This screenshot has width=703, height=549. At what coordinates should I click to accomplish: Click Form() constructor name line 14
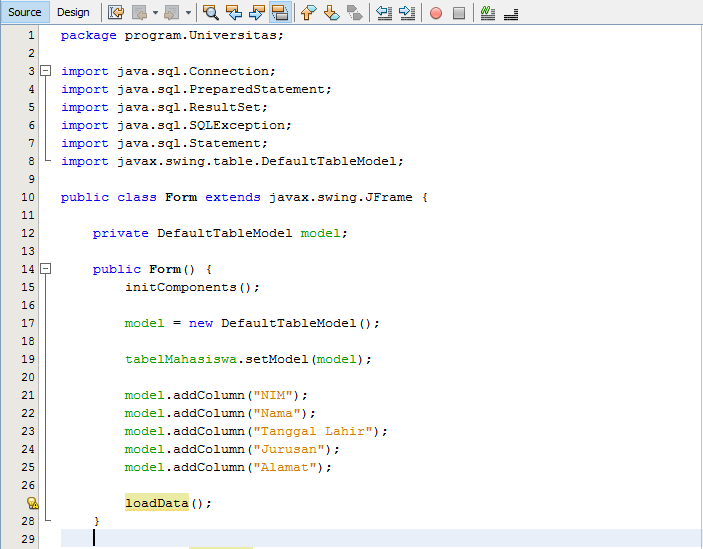(165, 269)
